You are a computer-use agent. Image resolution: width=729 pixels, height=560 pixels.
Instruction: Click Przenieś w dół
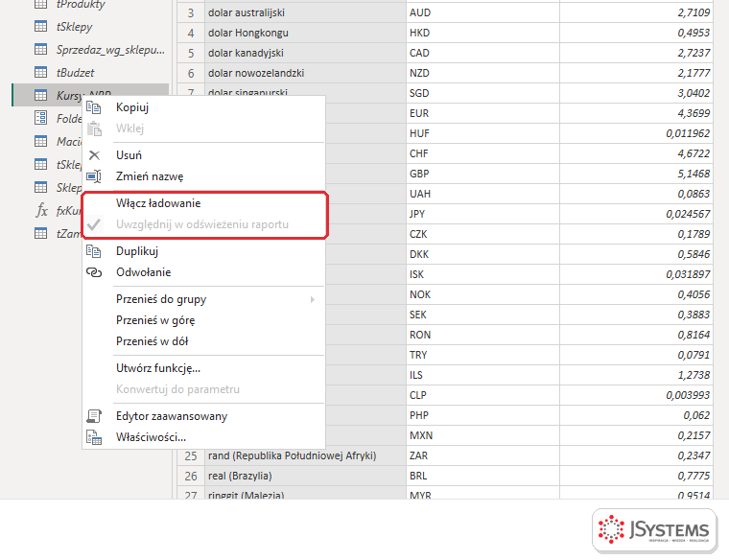pos(203,341)
